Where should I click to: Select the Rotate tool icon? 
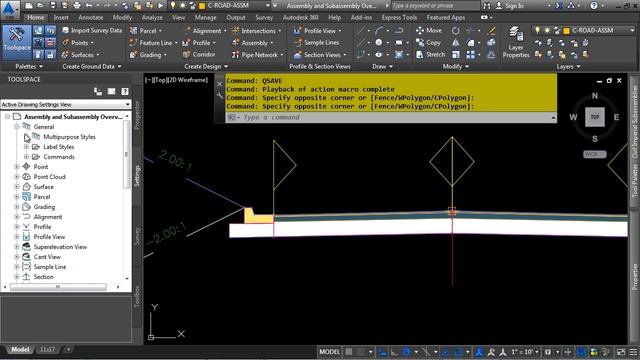(x=456, y=31)
